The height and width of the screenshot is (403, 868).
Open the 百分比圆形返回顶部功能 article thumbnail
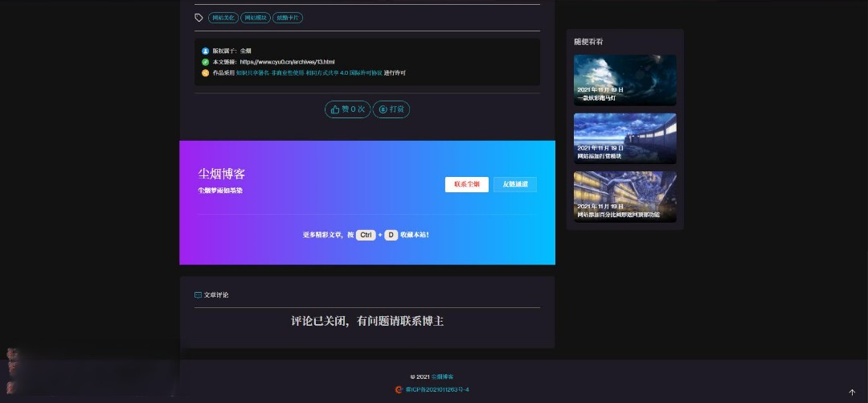(625, 197)
